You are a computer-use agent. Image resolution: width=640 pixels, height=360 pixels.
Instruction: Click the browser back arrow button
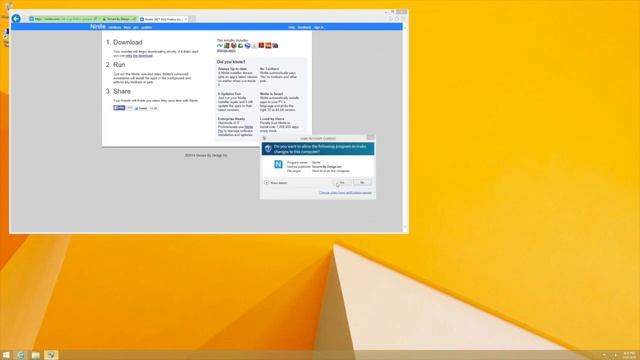coord(16,18)
